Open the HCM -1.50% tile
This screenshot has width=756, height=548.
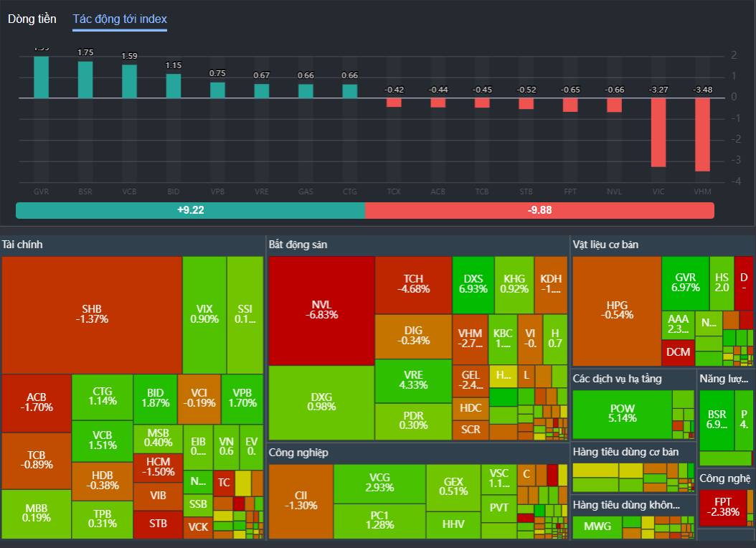158,468
